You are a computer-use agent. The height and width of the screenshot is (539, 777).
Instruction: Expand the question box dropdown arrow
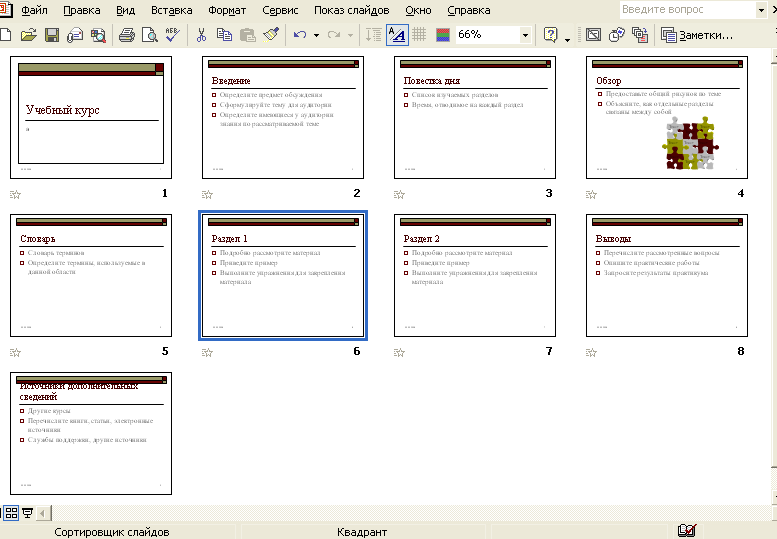point(762,10)
